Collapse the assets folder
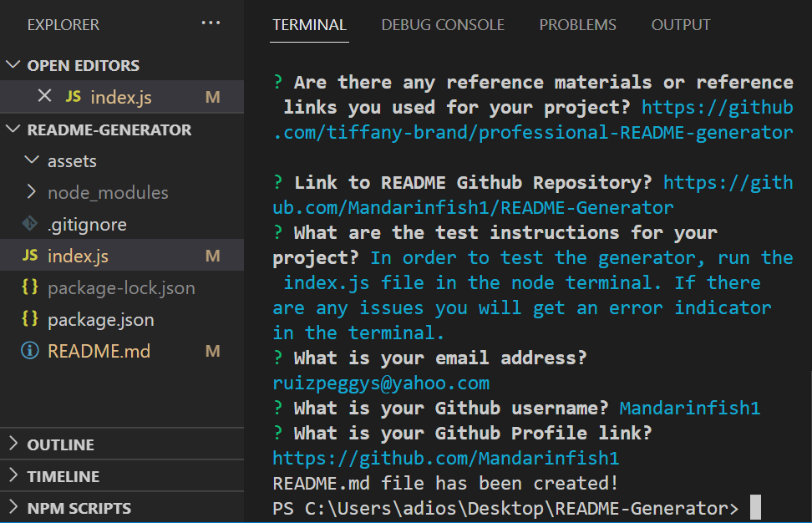The image size is (812, 523). point(31,160)
